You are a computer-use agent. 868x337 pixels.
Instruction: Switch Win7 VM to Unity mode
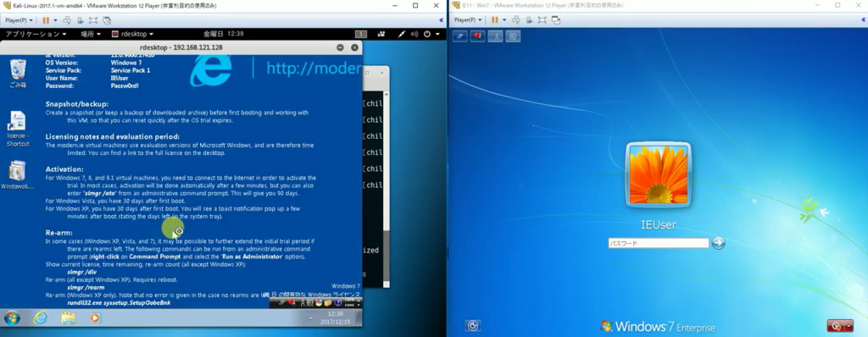click(556, 20)
